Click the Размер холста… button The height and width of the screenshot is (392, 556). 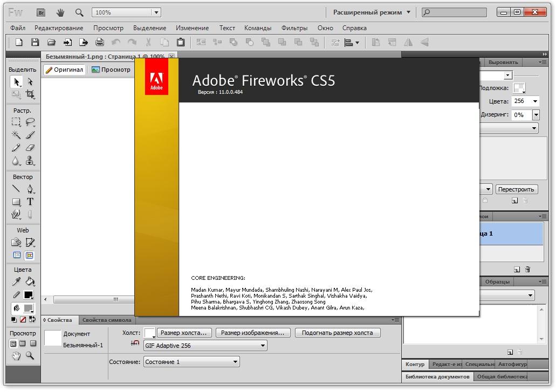point(184,333)
